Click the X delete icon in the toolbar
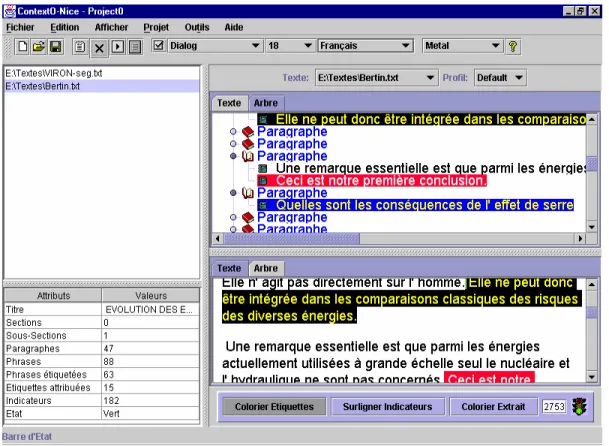 coord(99,48)
